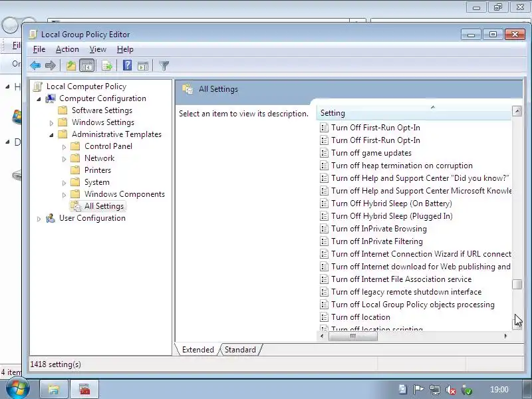Viewport: 532px width, 399px height.
Task: Select Turn off Help and Support Center "Did you know?"
Action: (420, 178)
